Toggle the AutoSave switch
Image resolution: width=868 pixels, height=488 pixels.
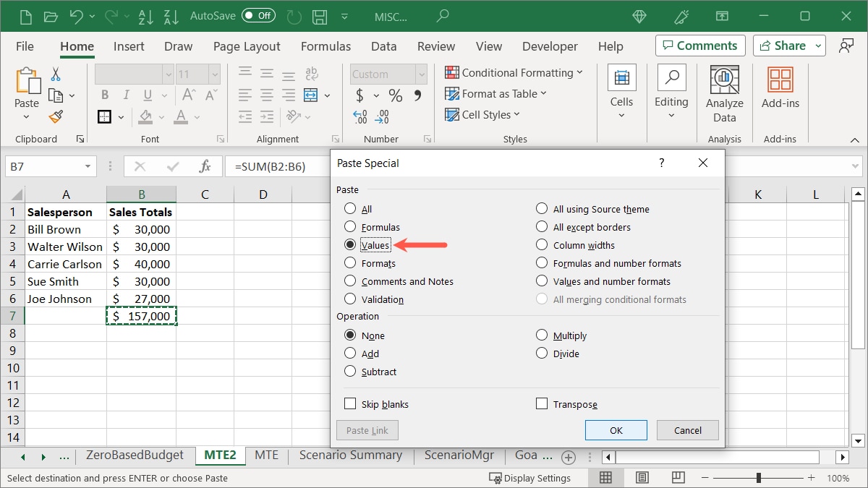(x=258, y=15)
